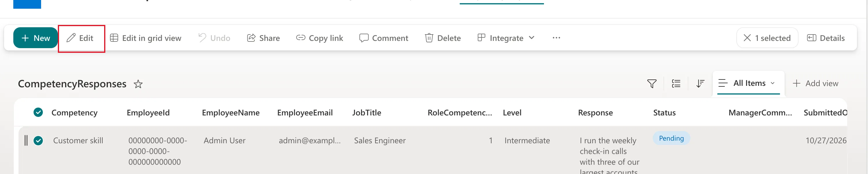This screenshot has width=868, height=174.
Task: Click the EmployeeName column header
Action: pos(231,113)
